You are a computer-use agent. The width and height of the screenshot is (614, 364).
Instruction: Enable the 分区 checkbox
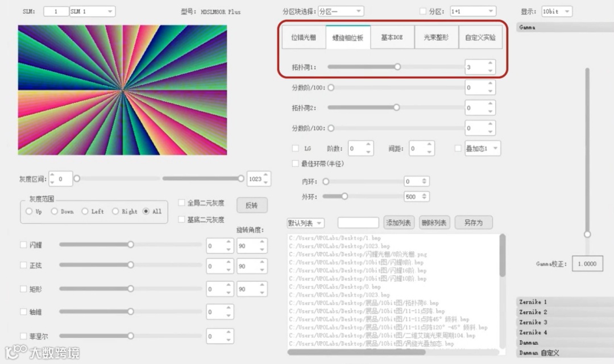click(x=422, y=11)
